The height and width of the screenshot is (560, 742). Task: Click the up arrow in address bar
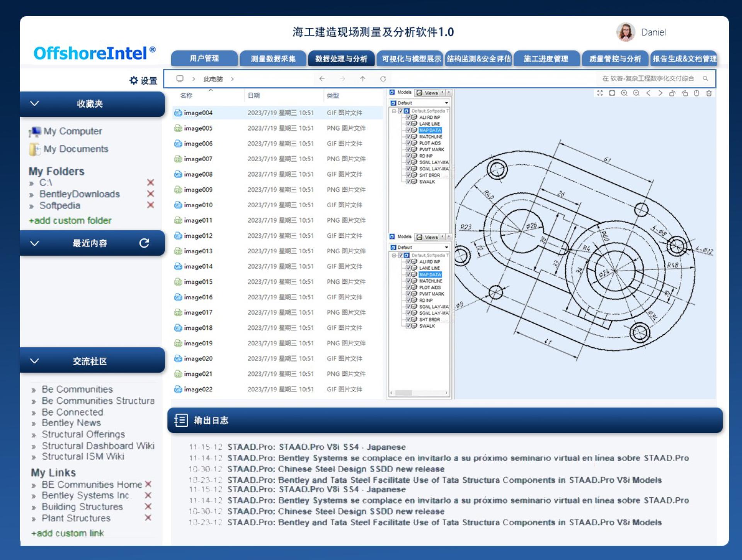(x=362, y=79)
